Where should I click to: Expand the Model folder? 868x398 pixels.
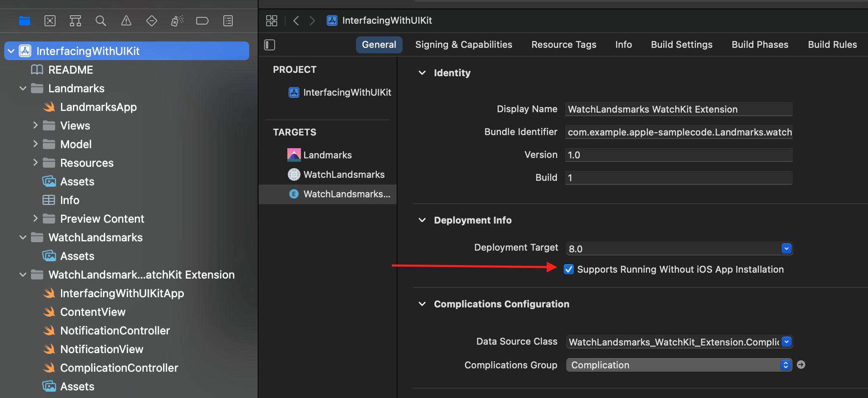pos(35,144)
